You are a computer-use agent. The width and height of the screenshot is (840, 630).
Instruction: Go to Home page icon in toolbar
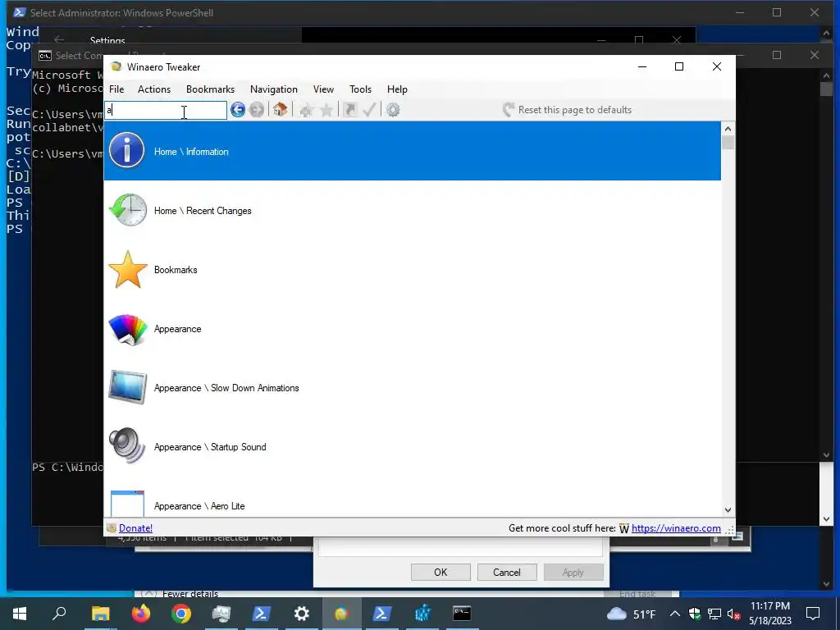click(x=280, y=110)
